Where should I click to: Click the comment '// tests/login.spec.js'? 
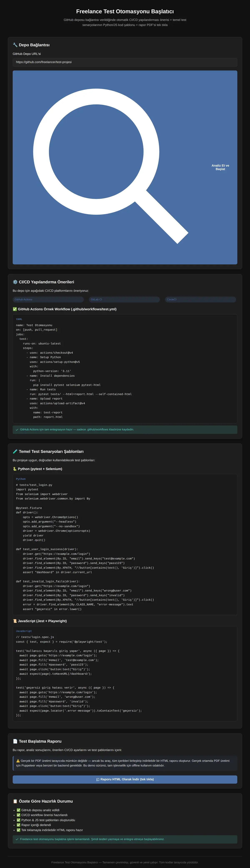coord(35,637)
